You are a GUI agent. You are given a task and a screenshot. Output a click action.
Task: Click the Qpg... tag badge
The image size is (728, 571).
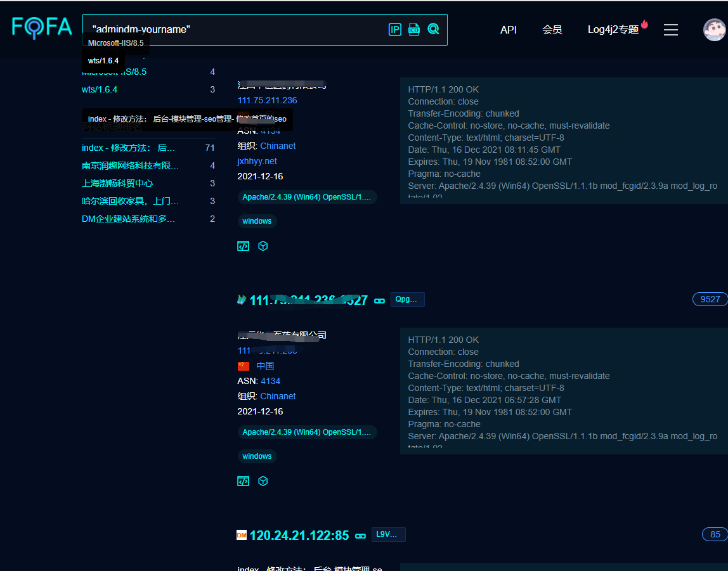[x=407, y=299]
